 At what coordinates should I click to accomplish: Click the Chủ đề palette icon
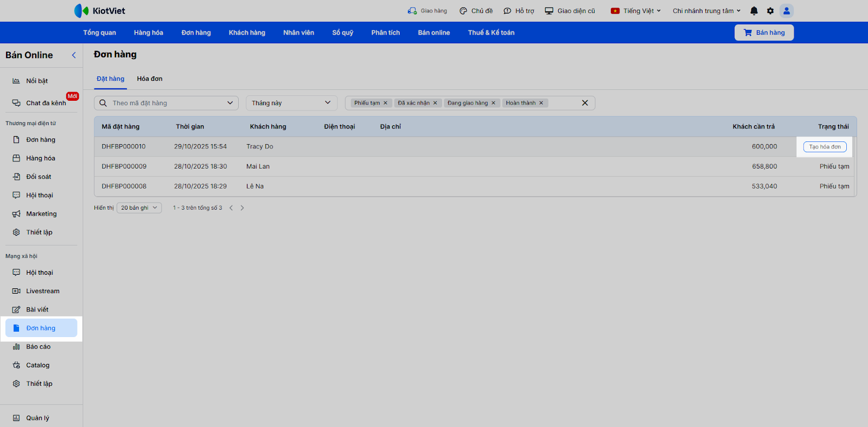click(x=463, y=11)
